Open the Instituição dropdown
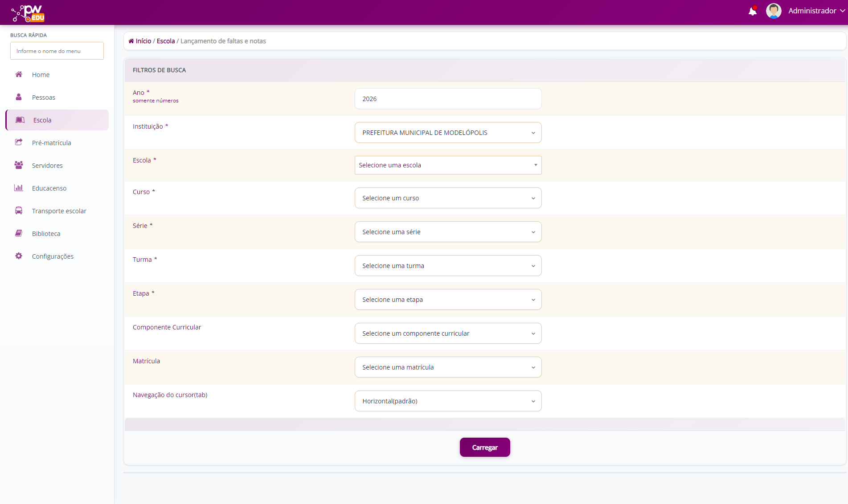 448,133
